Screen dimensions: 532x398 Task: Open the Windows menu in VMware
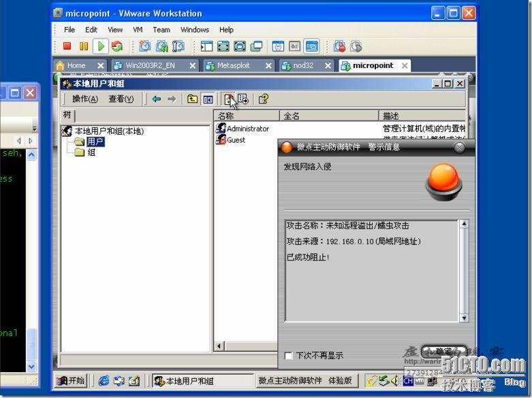tap(195, 29)
